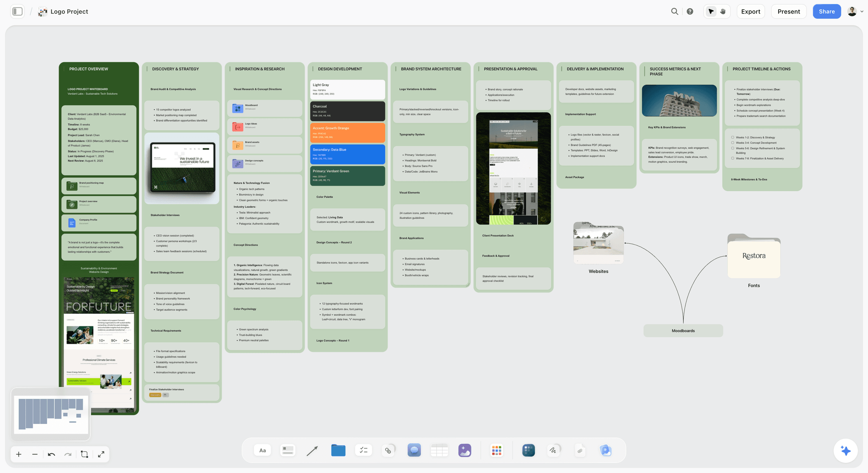
Task: Add a comment bubble from toolbar
Action: [x=414, y=451]
